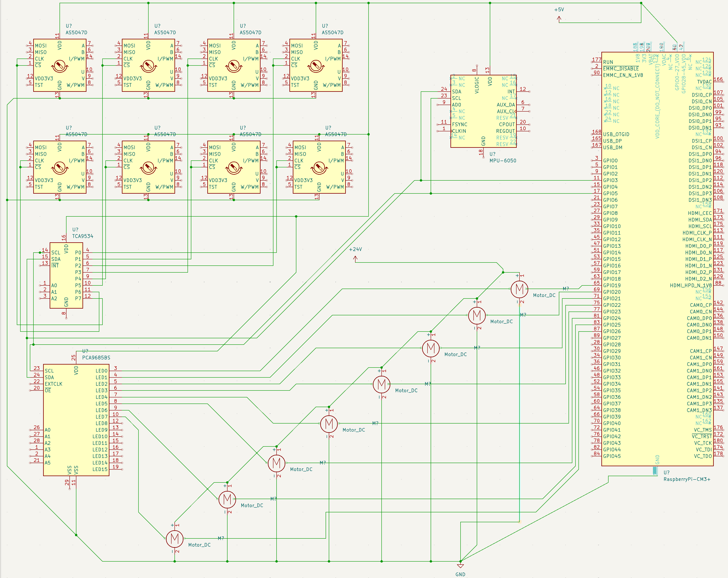Select the PCA9685BS chip body
The image size is (728, 578).
pyautogui.click(x=76, y=420)
